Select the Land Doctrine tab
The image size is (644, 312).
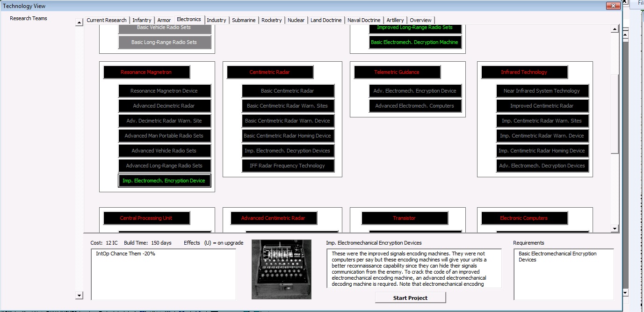pyautogui.click(x=326, y=20)
